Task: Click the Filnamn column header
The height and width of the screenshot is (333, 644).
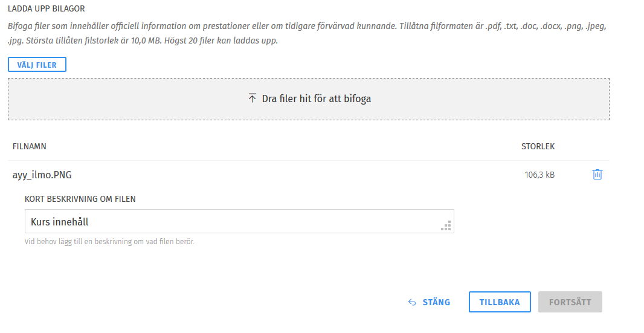Action: click(30, 146)
